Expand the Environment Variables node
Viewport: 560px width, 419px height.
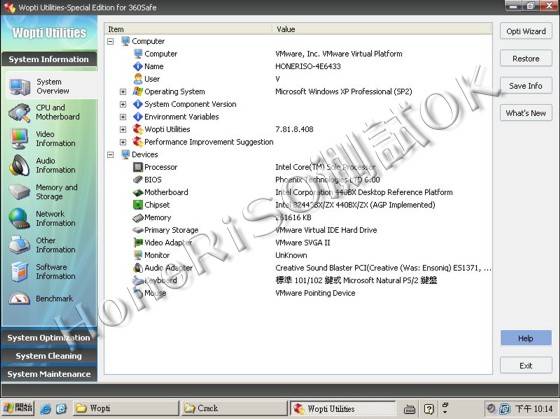(x=123, y=117)
